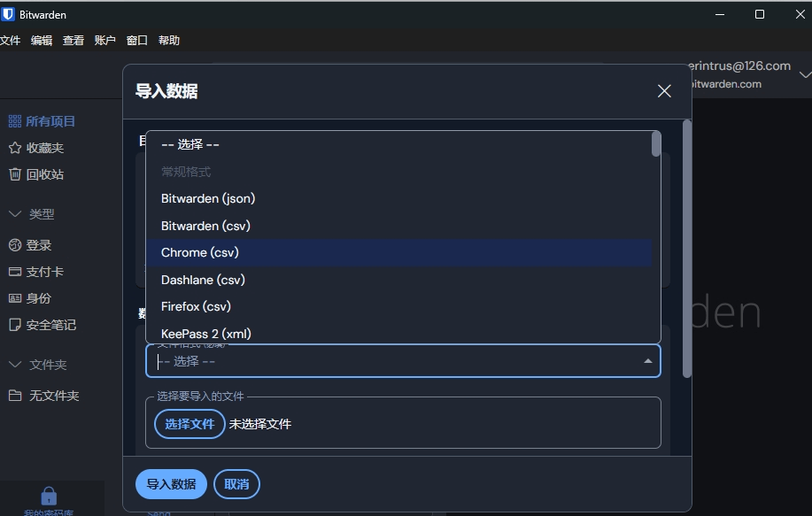812x516 pixels.
Task: Click the My Vault lock icon
Action: [x=49, y=496]
